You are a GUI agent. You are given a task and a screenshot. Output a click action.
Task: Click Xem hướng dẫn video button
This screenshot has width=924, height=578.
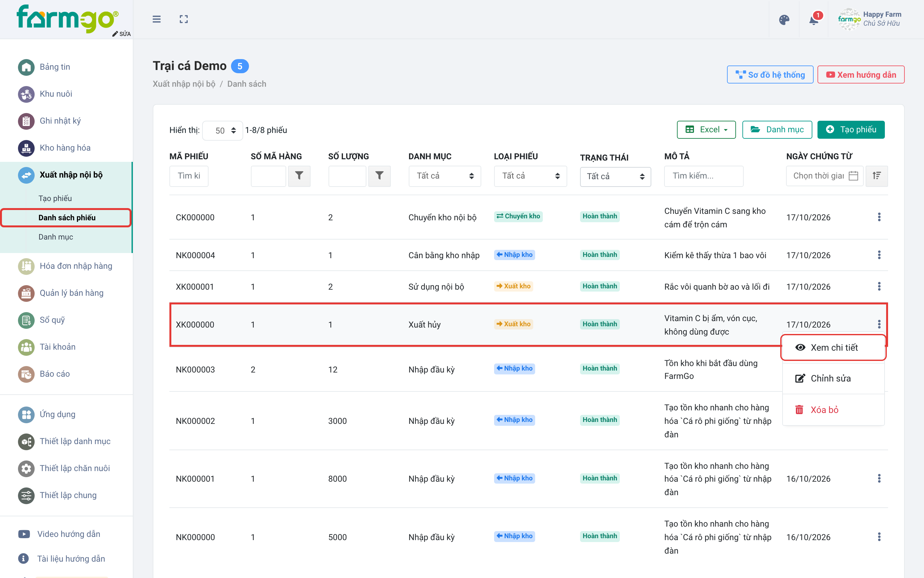860,74
